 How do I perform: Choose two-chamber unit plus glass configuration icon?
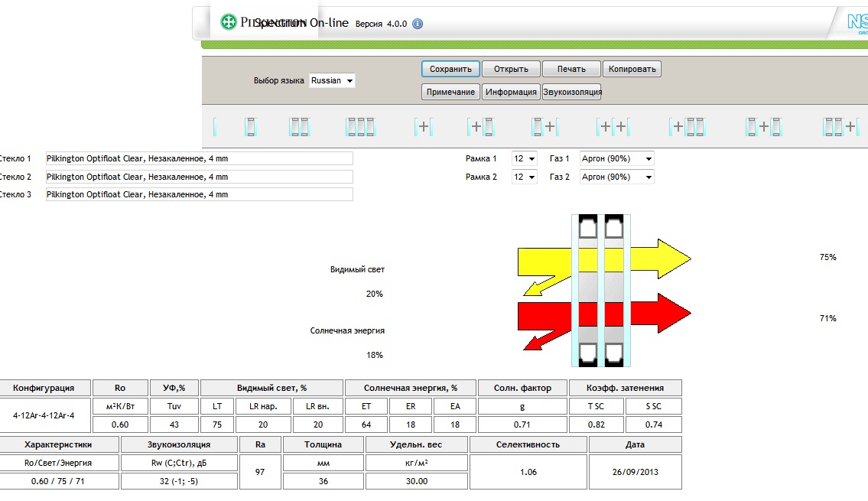pyautogui.click(x=841, y=127)
